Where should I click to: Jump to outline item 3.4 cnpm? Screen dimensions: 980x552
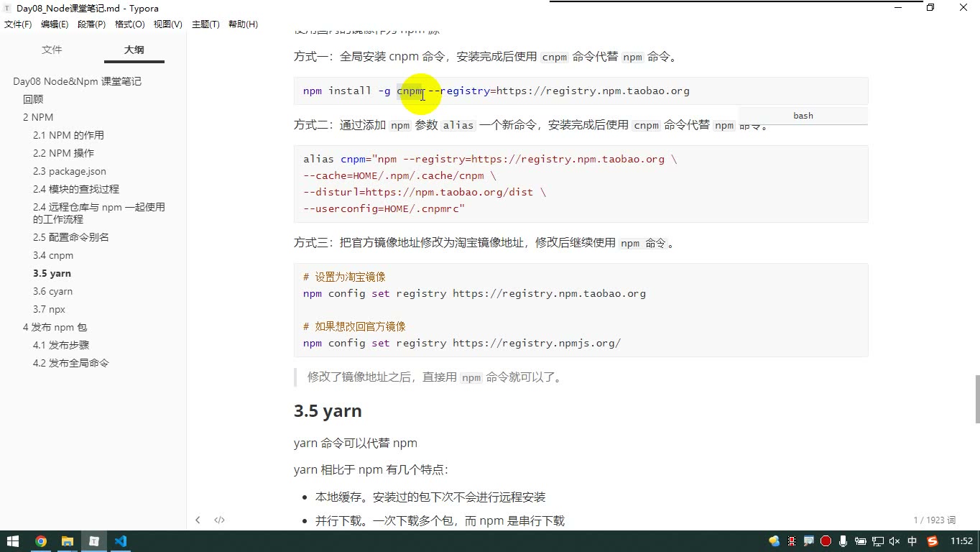click(53, 255)
